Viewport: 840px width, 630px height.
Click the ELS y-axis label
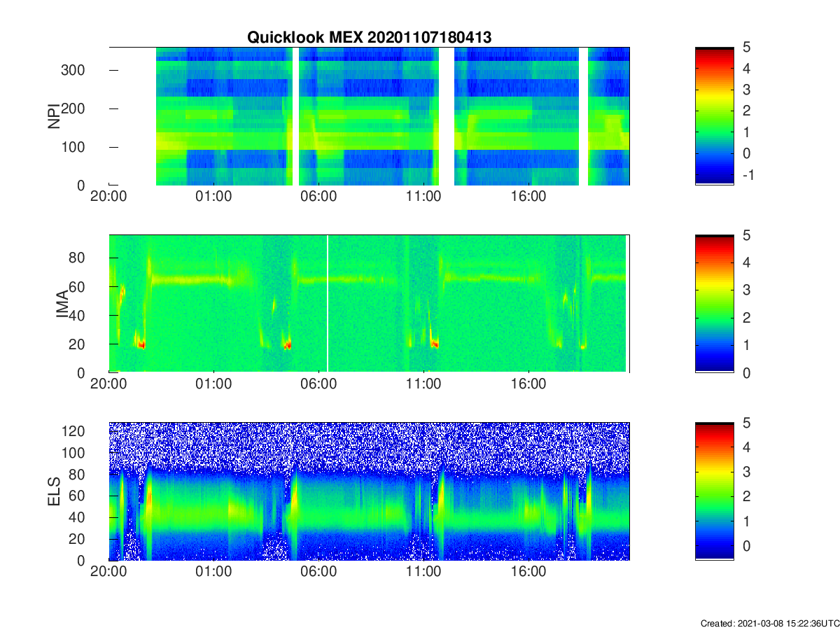pos(53,491)
